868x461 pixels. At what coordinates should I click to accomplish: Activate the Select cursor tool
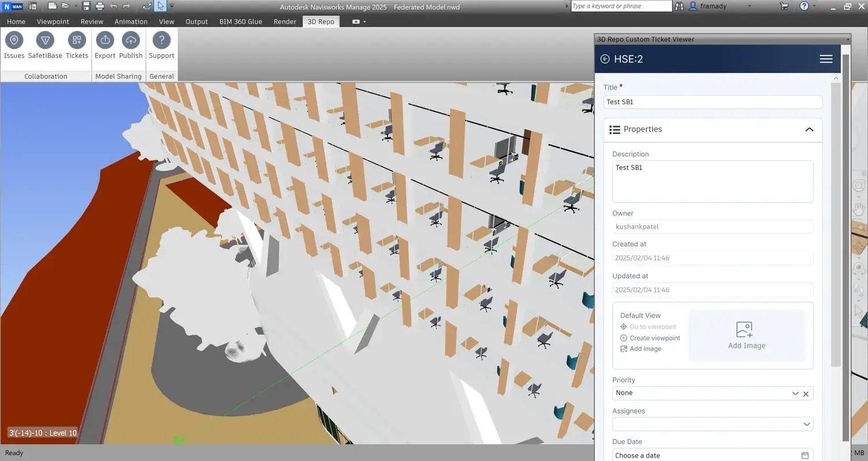(161, 6)
